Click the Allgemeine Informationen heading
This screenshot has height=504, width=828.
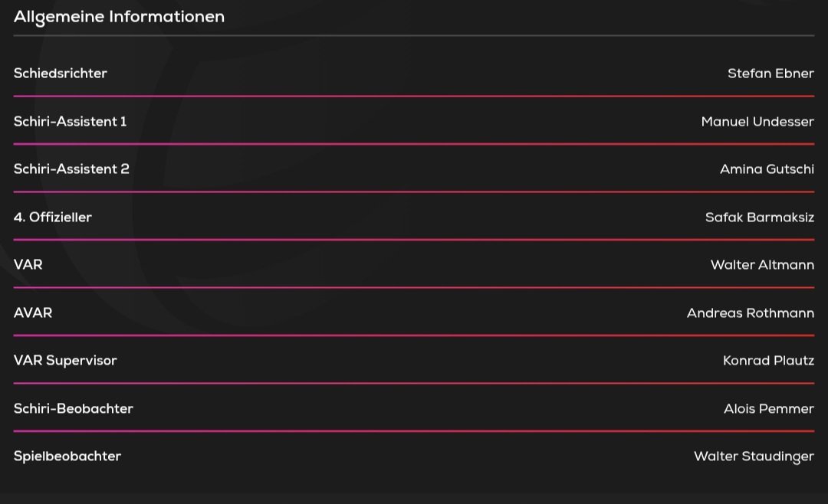[119, 17]
